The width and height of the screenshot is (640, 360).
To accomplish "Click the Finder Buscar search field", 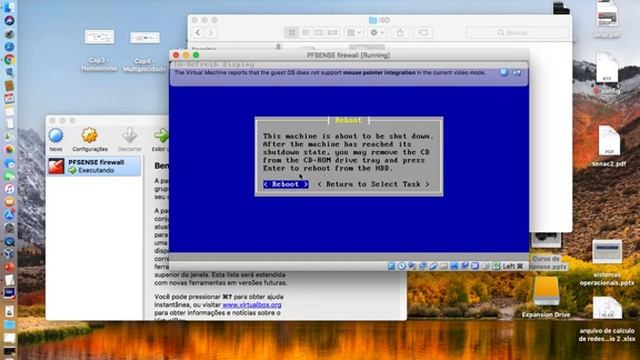I will [x=517, y=33].
